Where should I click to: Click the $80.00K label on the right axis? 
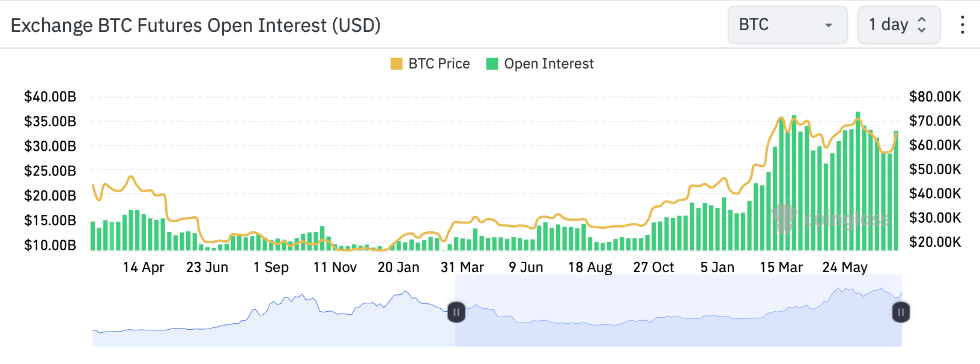935,97
